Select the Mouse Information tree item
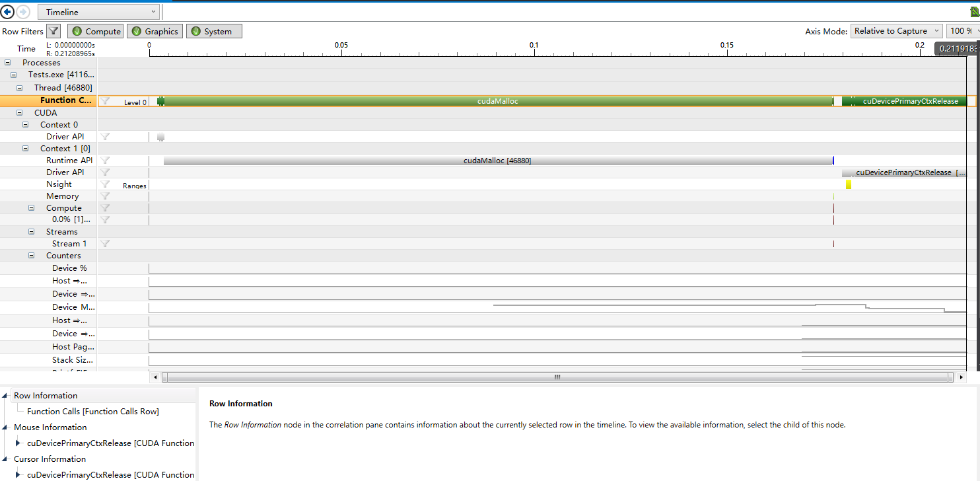The height and width of the screenshot is (481, 980). pos(50,427)
